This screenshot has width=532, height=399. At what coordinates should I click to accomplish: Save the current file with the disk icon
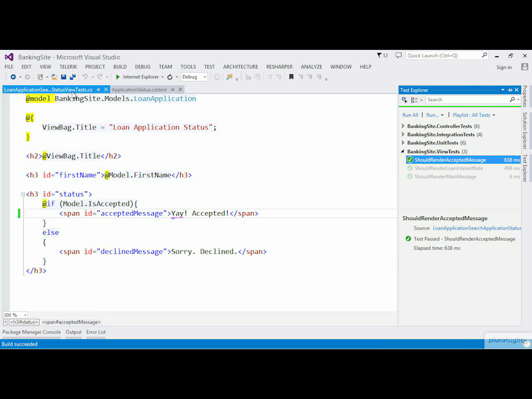click(x=63, y=77)
